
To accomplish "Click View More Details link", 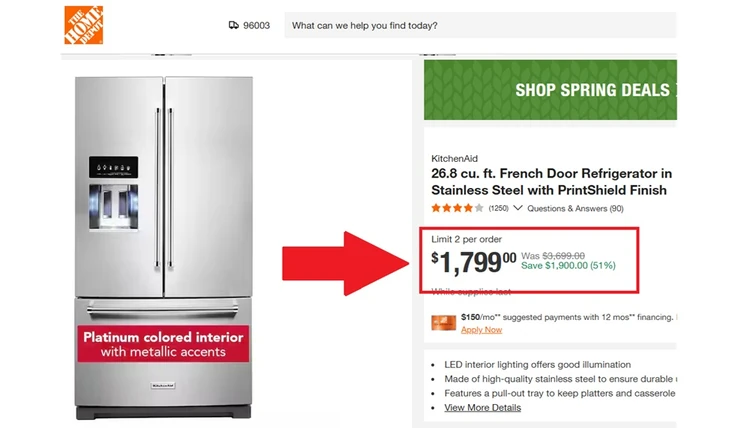I will click(482, 408).
